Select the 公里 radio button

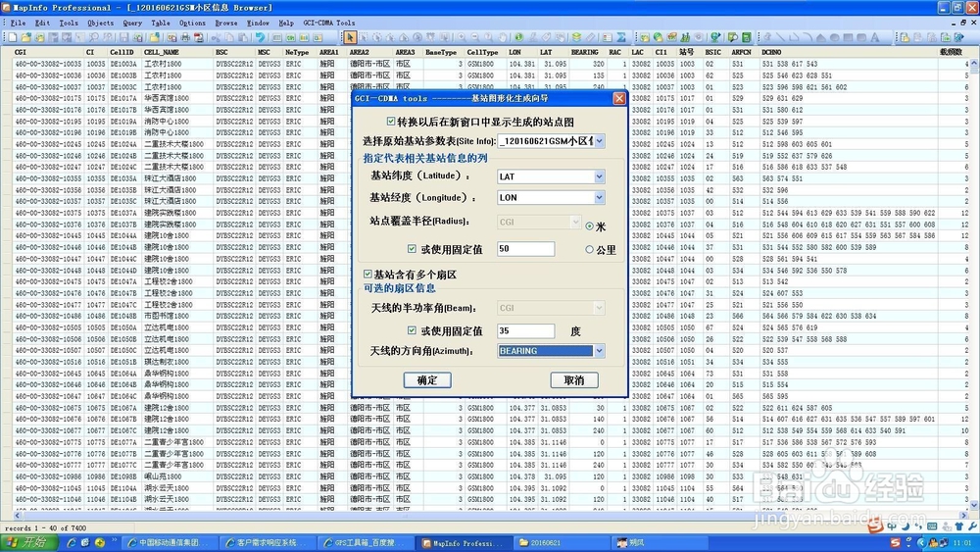coord(589,249)
